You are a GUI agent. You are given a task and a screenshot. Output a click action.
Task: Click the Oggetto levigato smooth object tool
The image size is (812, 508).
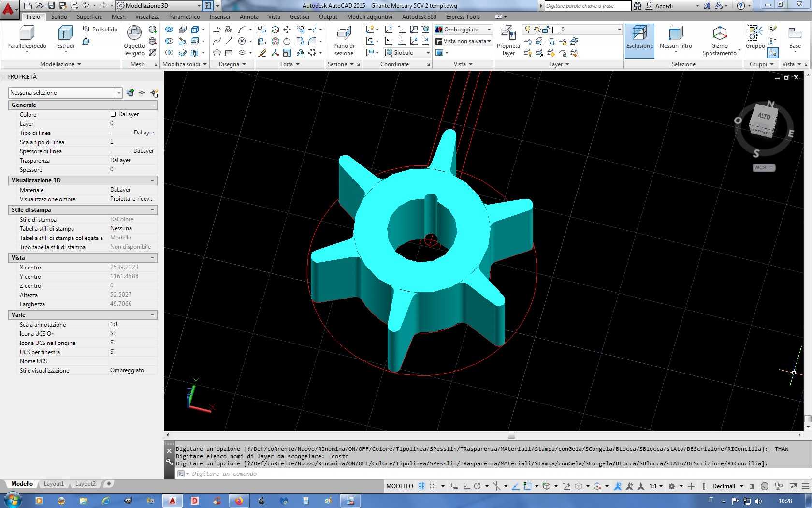pos(134,41)
